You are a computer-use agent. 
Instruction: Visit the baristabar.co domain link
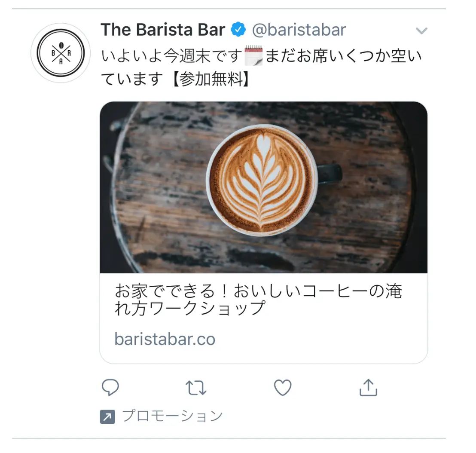click(165, 339)
